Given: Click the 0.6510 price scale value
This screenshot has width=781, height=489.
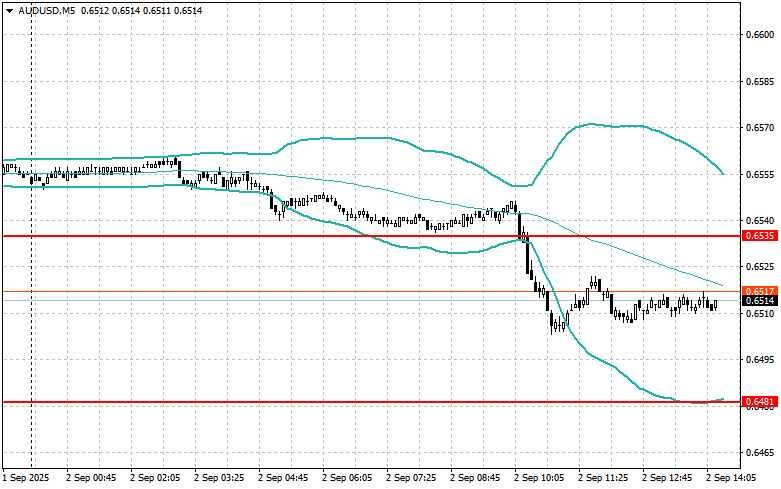Looking at the screenshot, I should pos(760,314).
